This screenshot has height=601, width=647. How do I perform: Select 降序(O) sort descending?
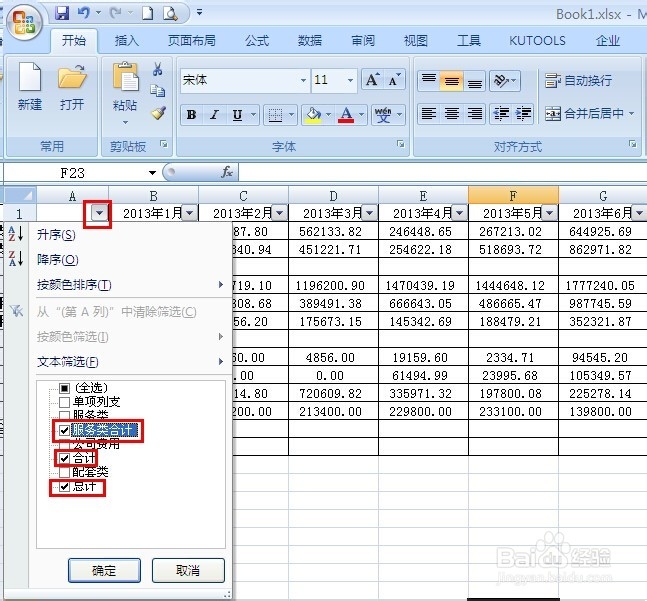(58, 260)
